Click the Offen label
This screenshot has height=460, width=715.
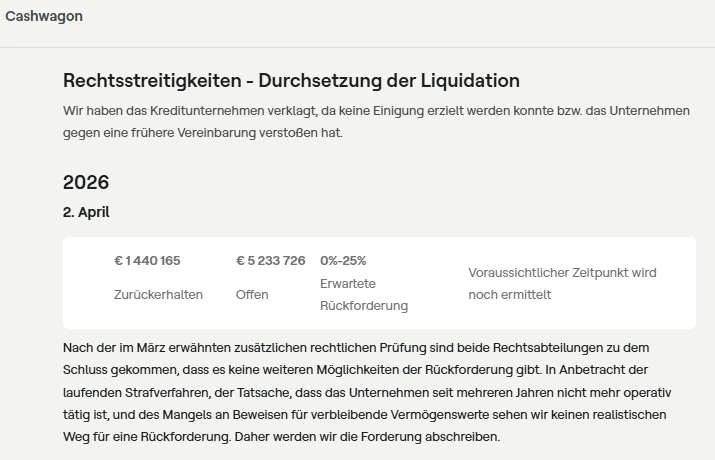(252, 294)
